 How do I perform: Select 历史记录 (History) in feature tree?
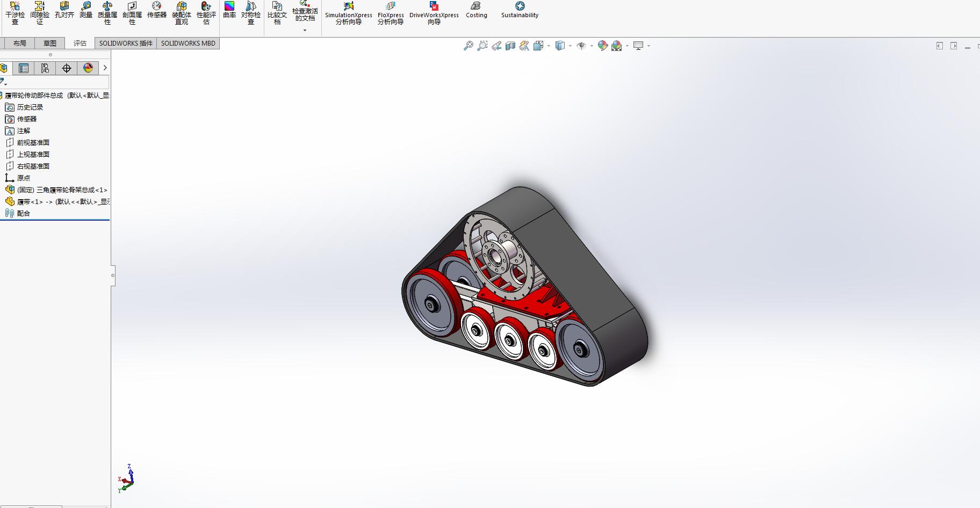click(x=24, y=107)
